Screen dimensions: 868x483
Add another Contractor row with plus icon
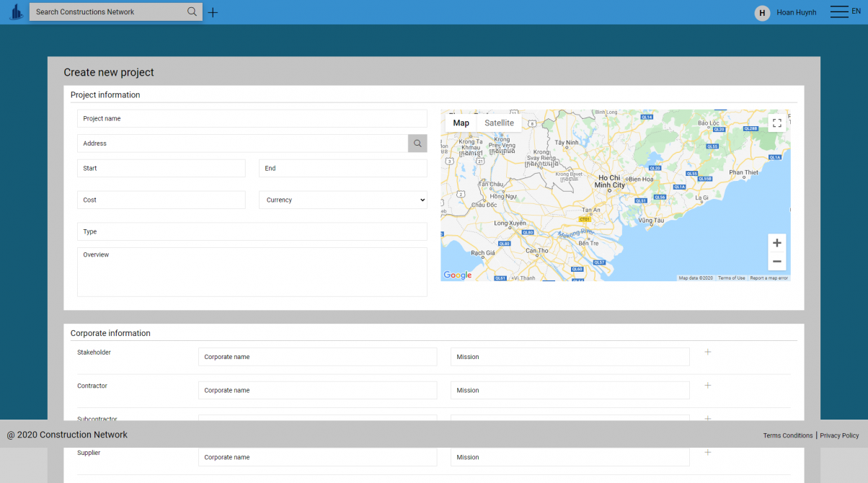pyautogui.click(x=707, y=386)
